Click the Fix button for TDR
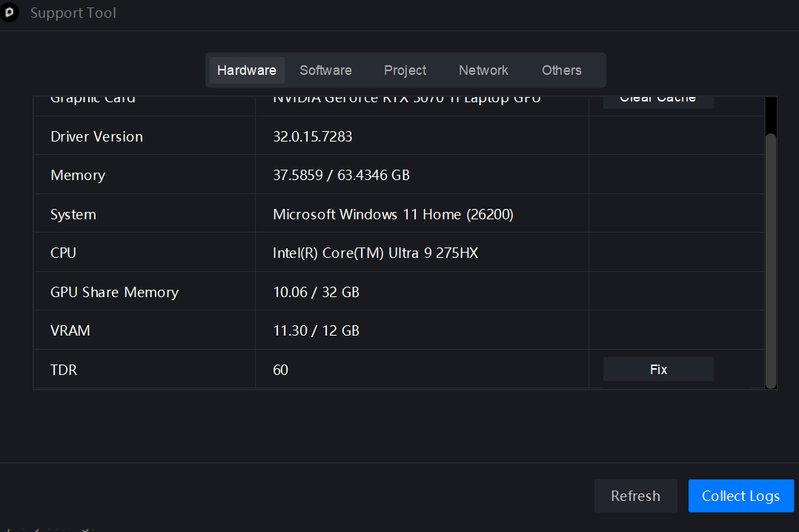 pos(658,370)
